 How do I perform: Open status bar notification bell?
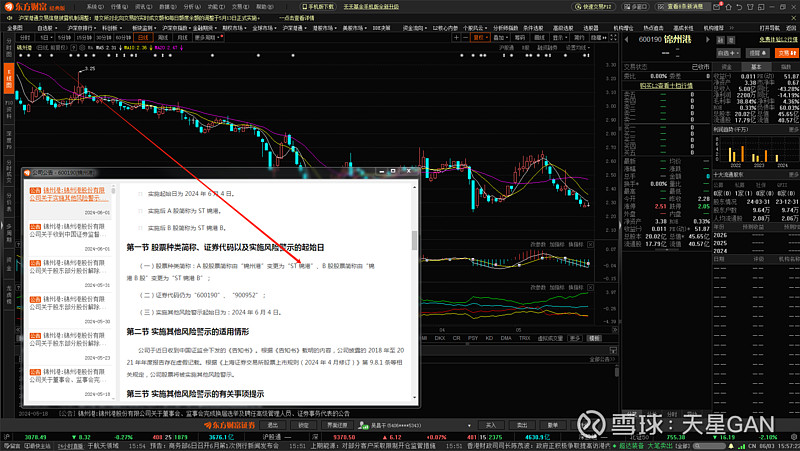pos(731,446)
